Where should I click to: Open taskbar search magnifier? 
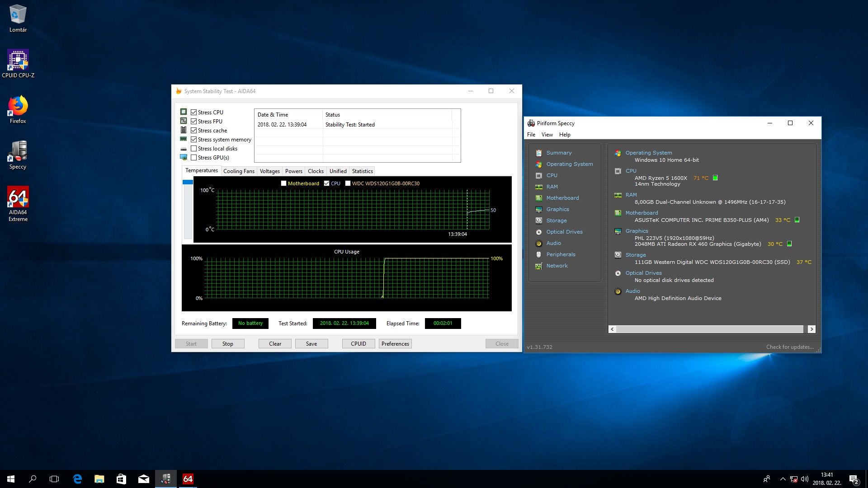pyautogui.click(x=33, y=479)
